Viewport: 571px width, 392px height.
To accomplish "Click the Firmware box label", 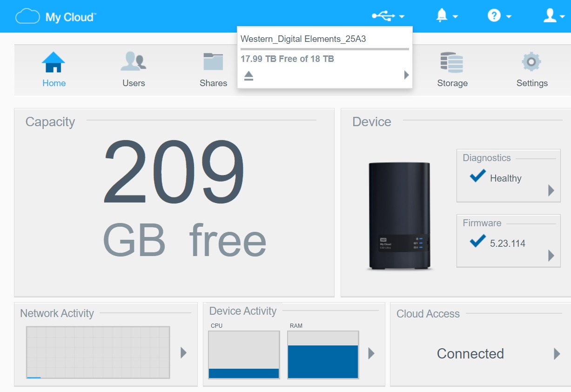I will pyautogui.click(x=482, y=223).
